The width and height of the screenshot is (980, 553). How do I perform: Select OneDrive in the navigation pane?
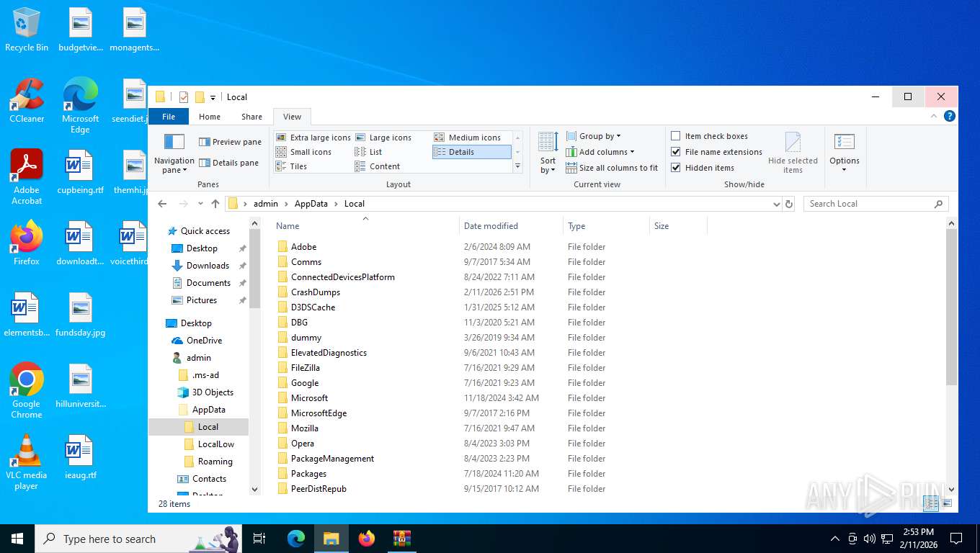pyautogui.click(x=204, y=341)
